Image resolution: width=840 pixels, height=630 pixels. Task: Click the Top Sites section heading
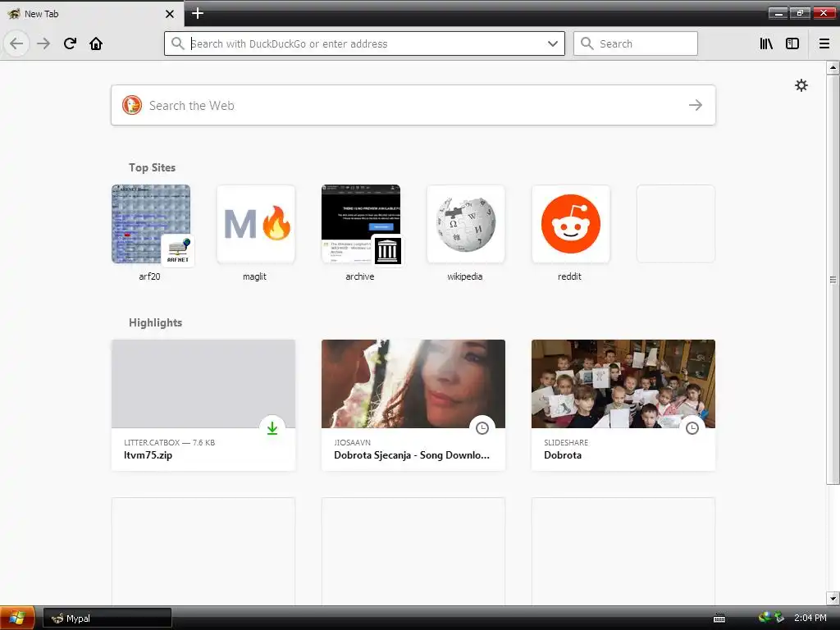[x=152, y=167]
